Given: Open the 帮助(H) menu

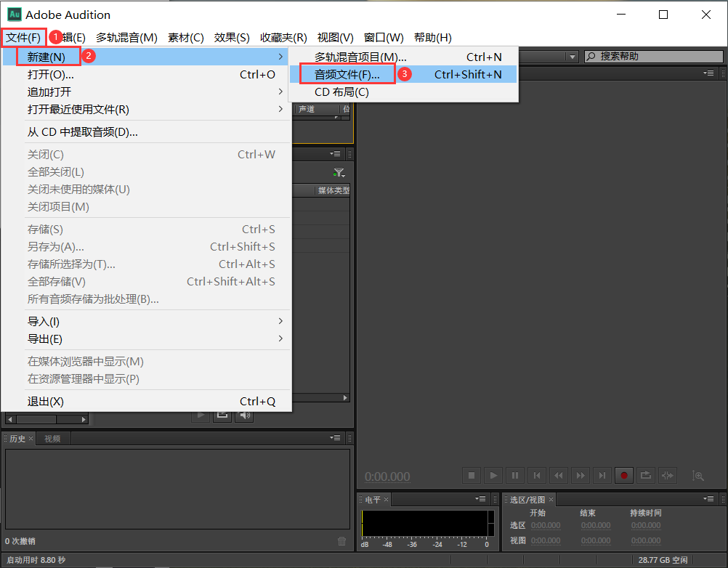Looking at the screenshot, I should tap(433, 38).
